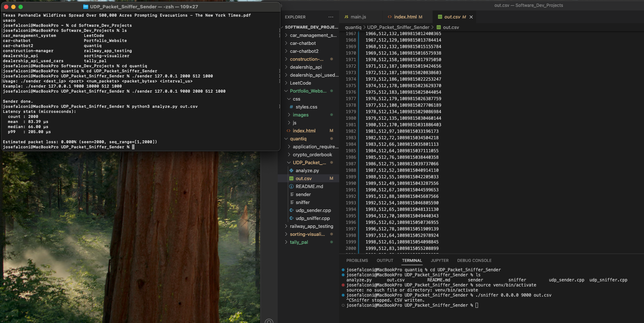This screenshot has width=644, height=323.
Task: Open the DEBUG CONSOLE panel tab
Action: coord(474,260)
